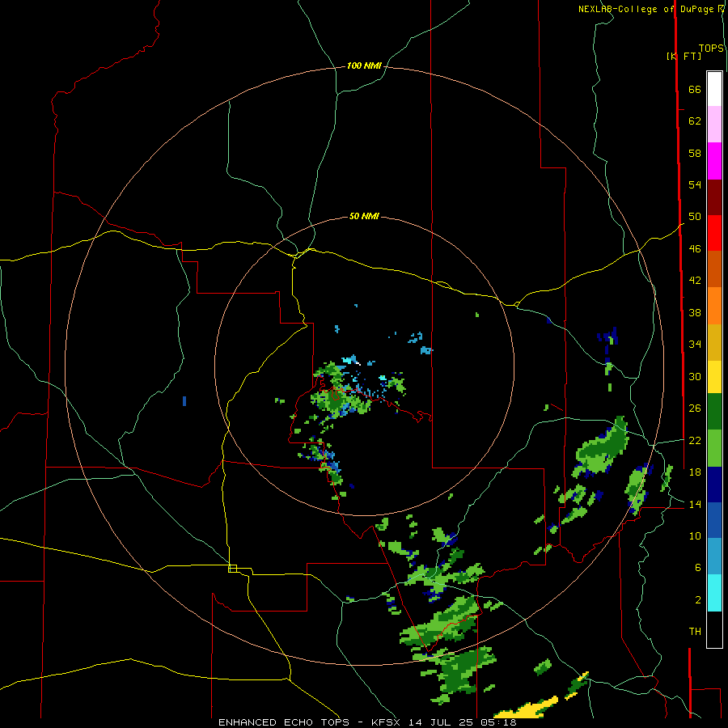Click the 'TOPS' legend title
The height and width of the screenshot is (728, 728).
[x=711, y=49]
